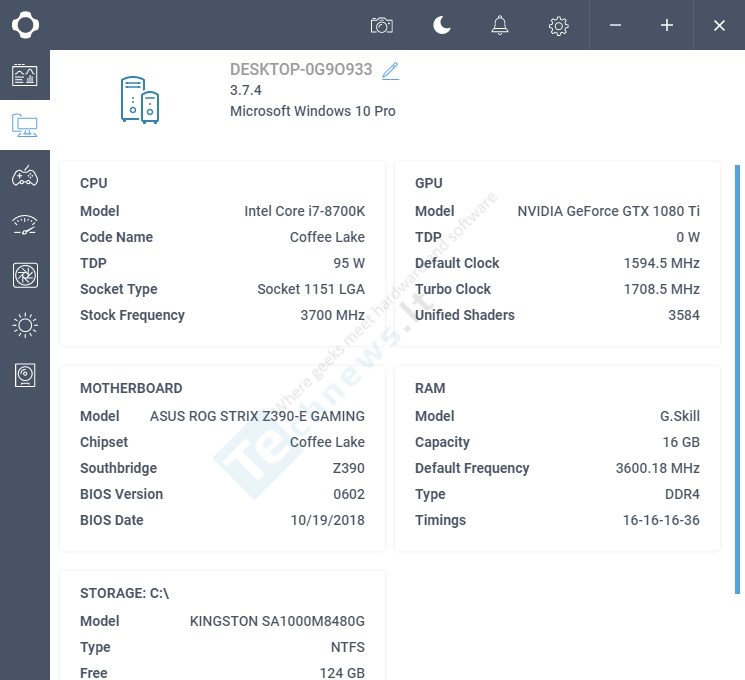Click the vertical blue scrollbar
The width and height of the screenshot is (745, 680).
tap(737, 379)
